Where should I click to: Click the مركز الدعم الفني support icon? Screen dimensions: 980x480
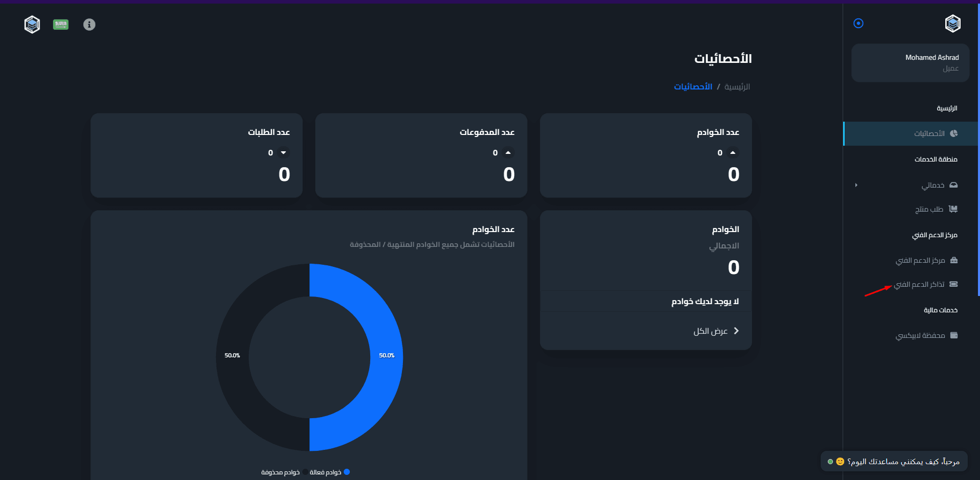[954, 260]
